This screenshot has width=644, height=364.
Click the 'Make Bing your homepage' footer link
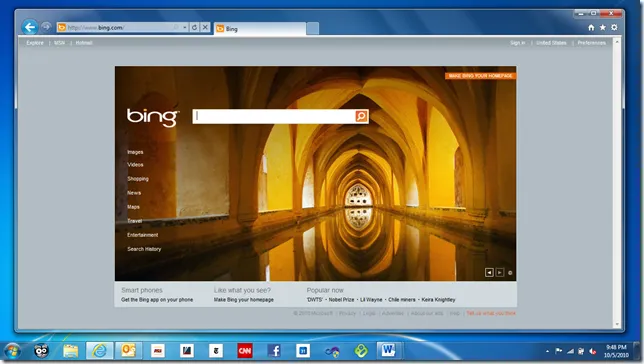point(244,300)
